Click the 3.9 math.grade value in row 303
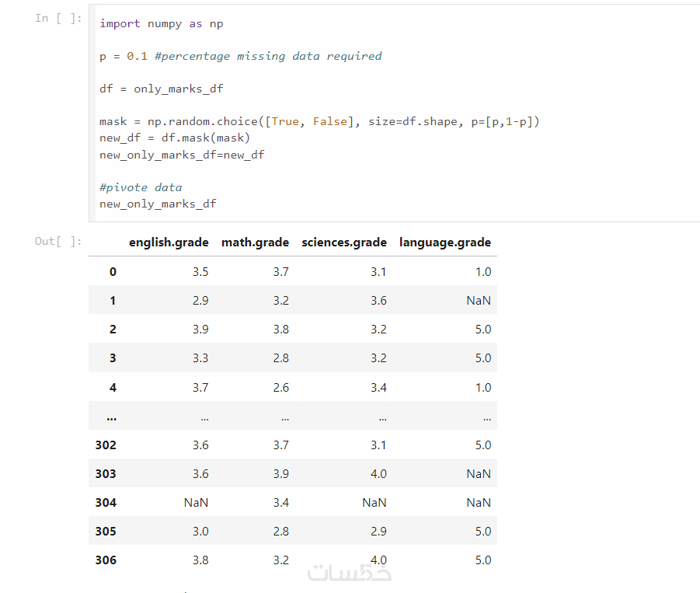The width and height of the screenshot is (700, 593). [280, 474]
